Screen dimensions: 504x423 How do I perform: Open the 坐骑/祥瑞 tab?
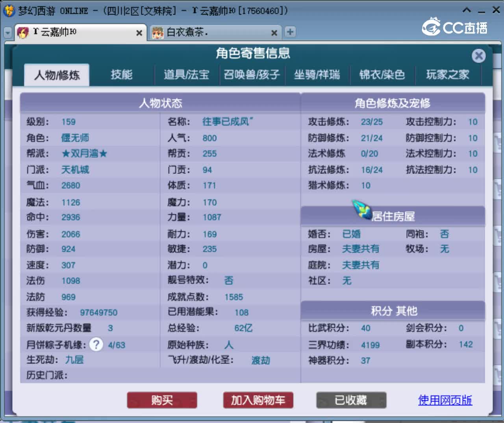tap(317, 74)
